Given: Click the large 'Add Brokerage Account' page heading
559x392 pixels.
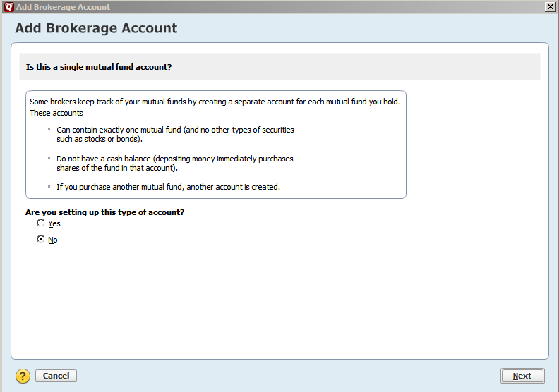Looking at the screenshot, I should [96, 28].
